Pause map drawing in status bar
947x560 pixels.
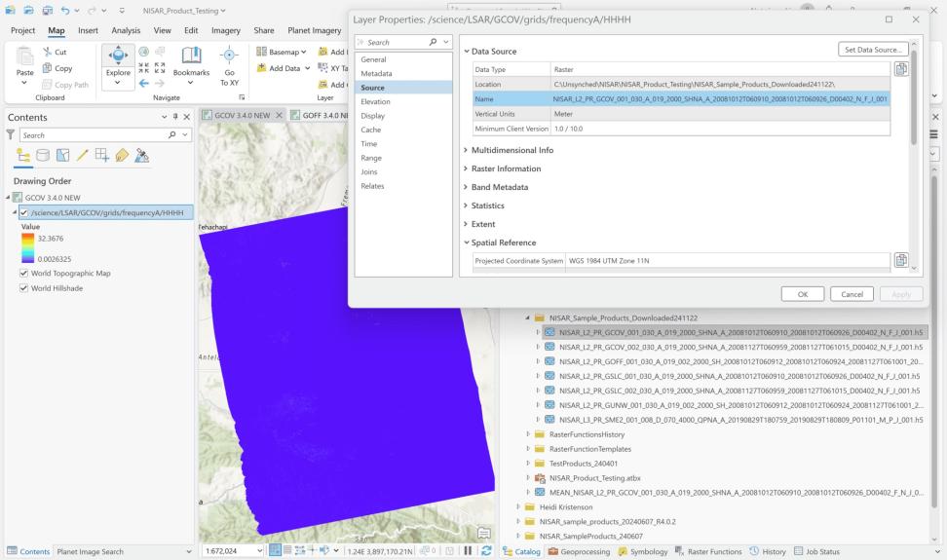coord(468,550)
